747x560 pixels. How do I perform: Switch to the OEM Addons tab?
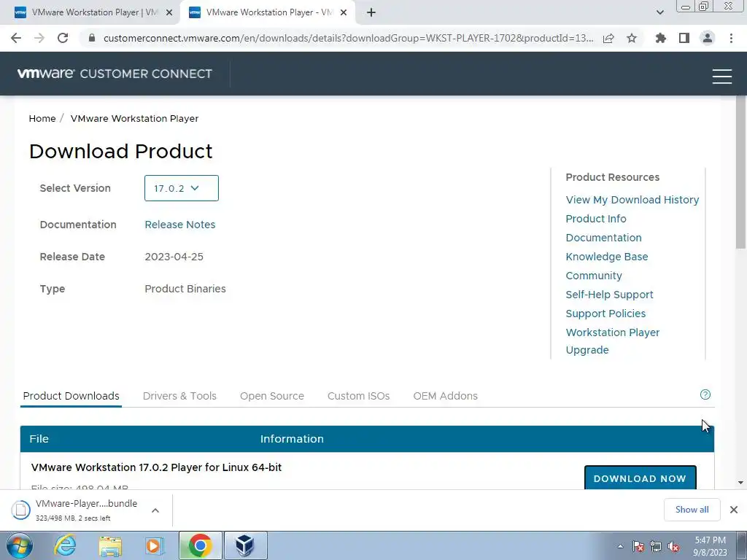(446, 396)
